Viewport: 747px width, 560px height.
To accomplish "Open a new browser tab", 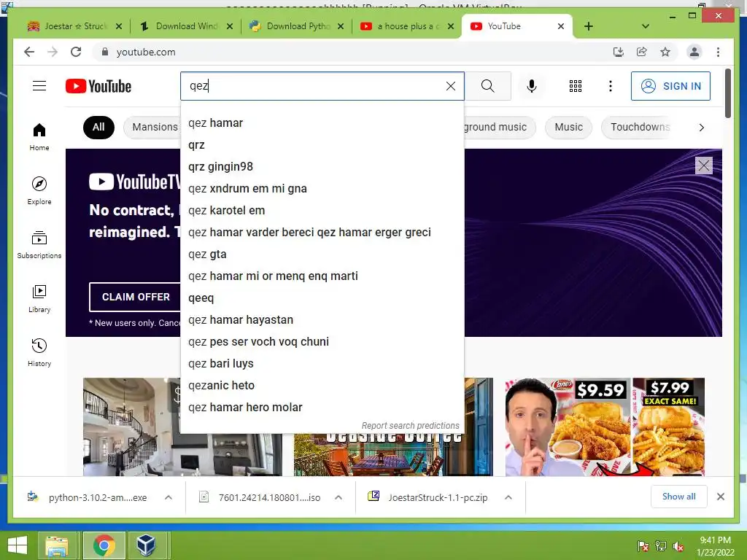I will point(589,26).
